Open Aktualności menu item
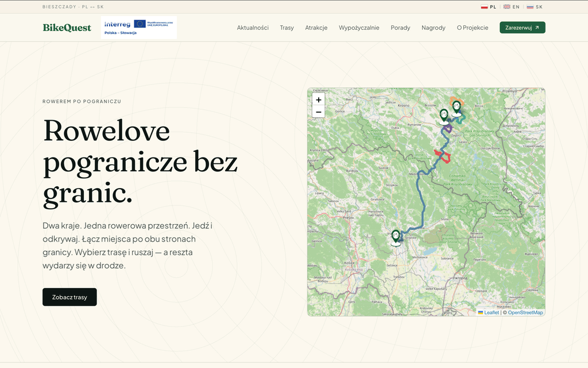The image size is (588, 368). tap(253, 28)
